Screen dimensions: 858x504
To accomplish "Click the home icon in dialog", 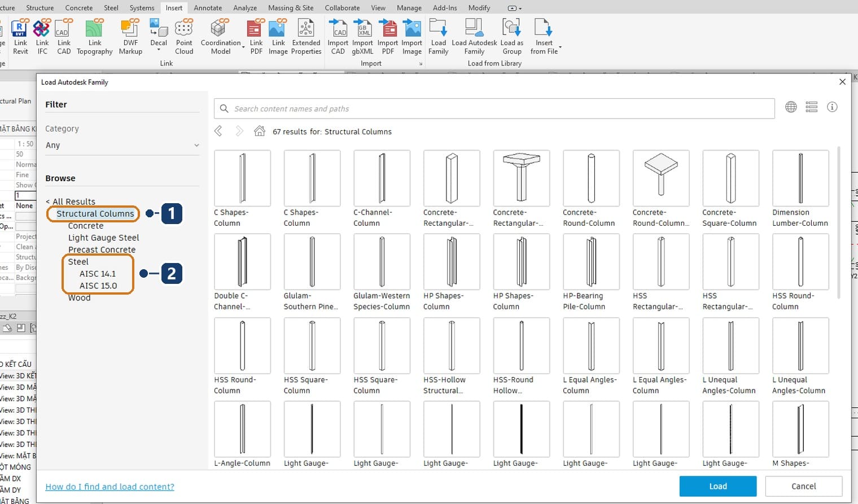I will tap(260, 131).
